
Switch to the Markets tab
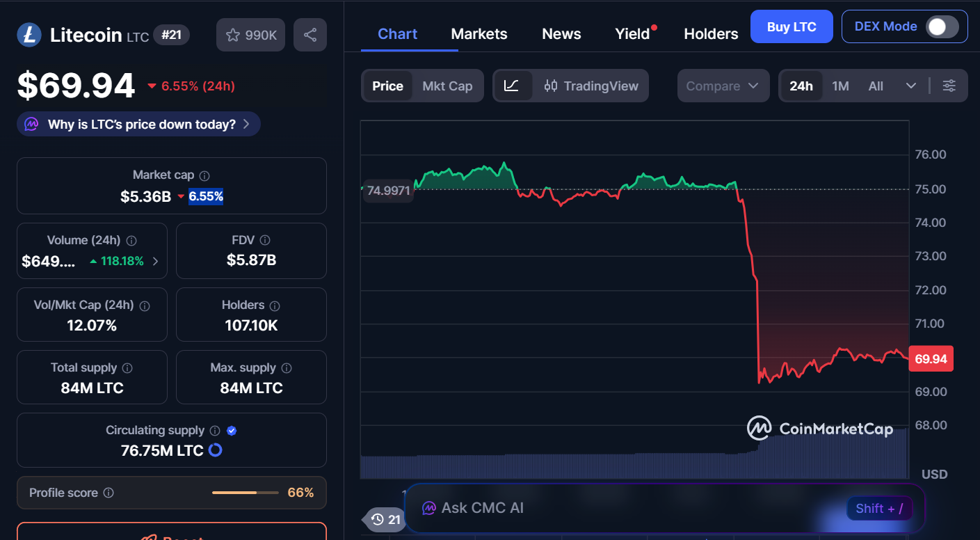coord(479,33)
